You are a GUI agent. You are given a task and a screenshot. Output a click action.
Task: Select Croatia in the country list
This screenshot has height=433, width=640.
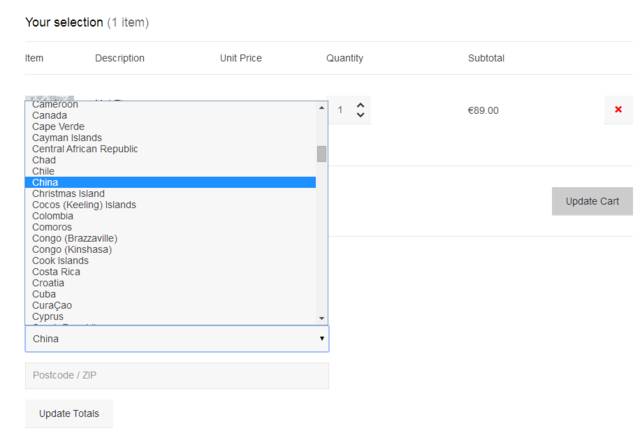point(49,283)
